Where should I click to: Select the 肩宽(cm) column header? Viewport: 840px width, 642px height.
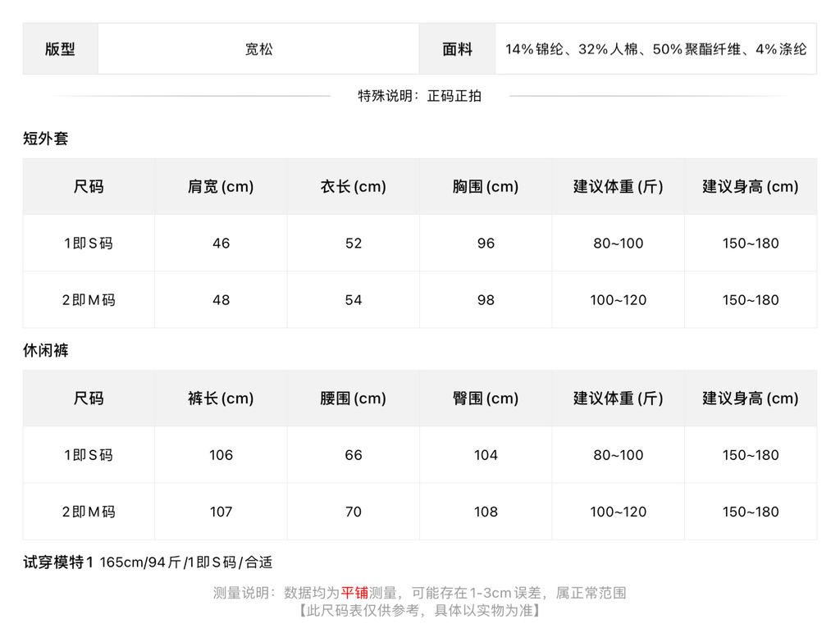[221, 186]
